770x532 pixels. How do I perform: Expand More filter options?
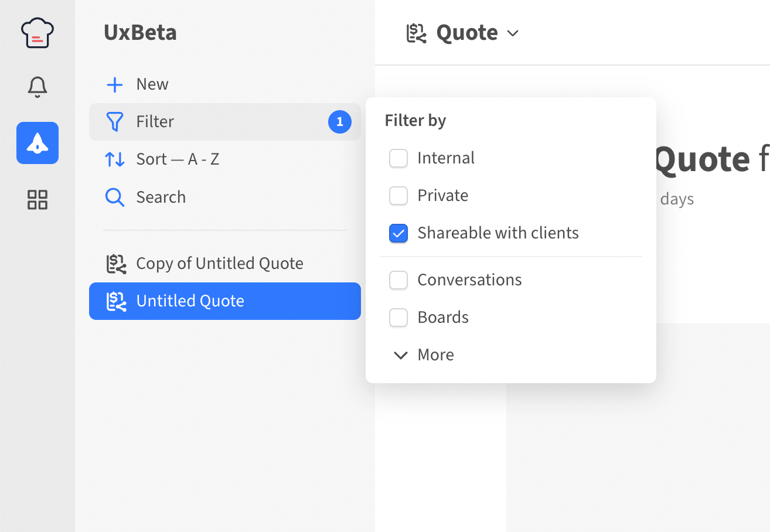point(424,355)
